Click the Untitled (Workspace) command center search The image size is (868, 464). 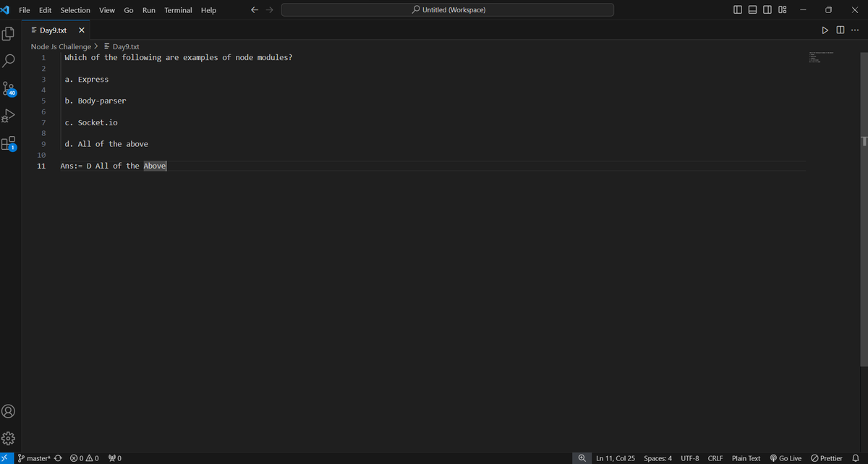click(448, 10)
